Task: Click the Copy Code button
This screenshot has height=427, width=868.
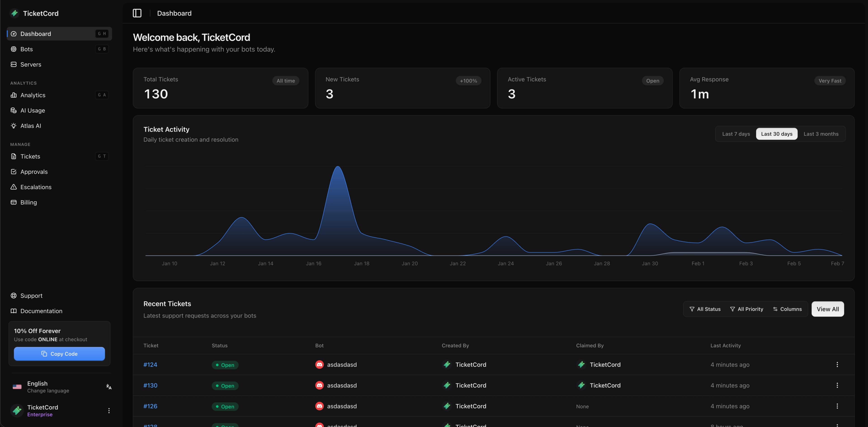Action: (x=59, y=354)
